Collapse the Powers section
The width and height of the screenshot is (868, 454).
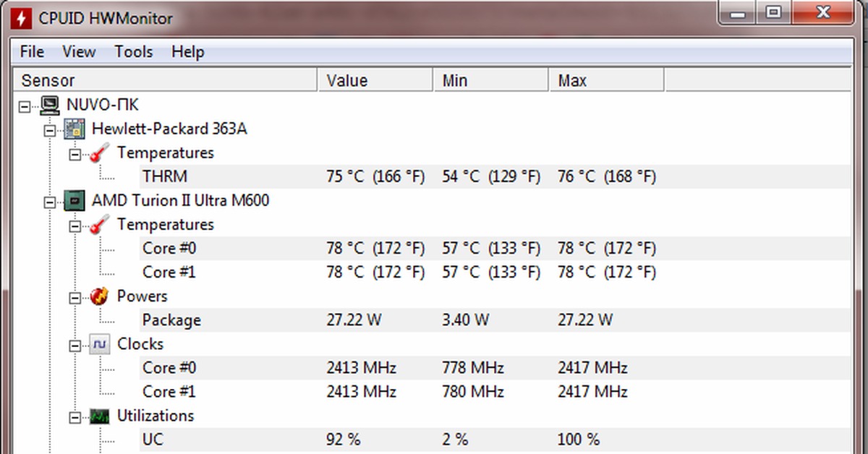click(x=75, y=297)
